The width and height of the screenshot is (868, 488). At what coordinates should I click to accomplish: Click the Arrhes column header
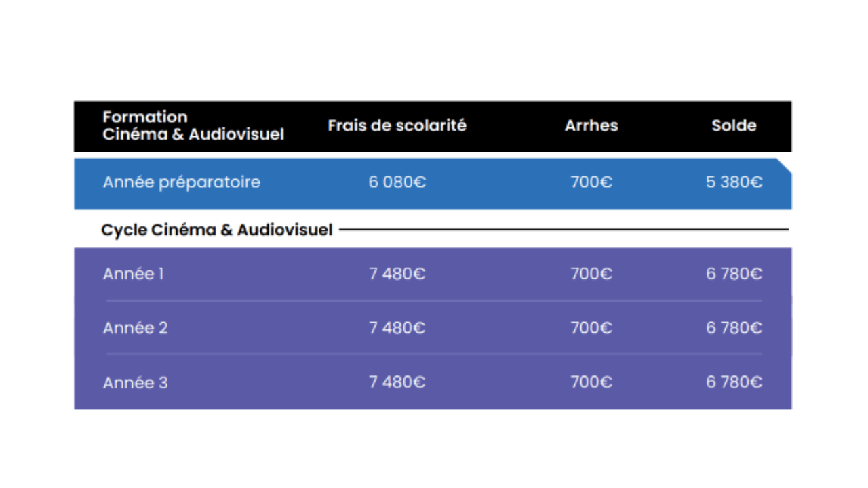pos(591,125)
